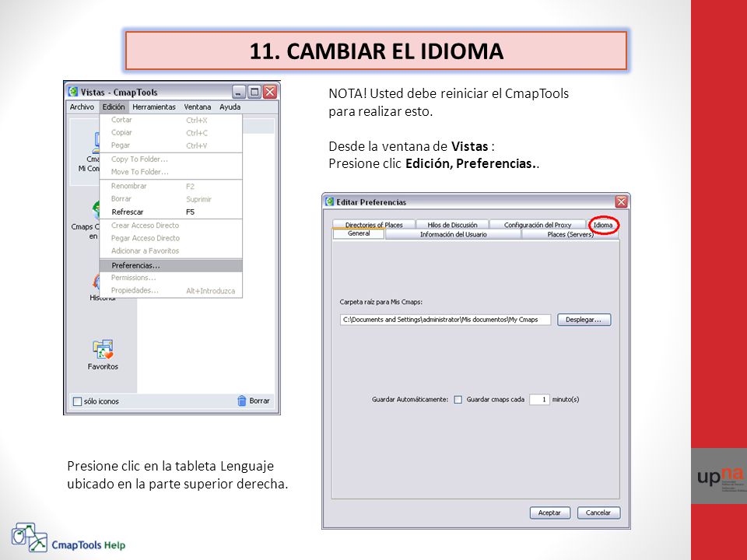Close the Editar Preferencias dialog
Screen dimensions: 747x560
tap(621, 202)
